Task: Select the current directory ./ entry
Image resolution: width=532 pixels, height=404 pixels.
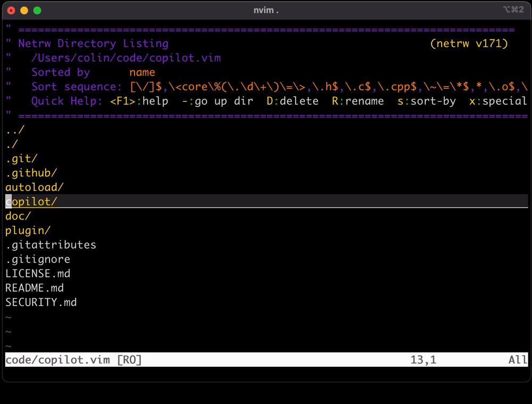Action: (x=12, y=144)
